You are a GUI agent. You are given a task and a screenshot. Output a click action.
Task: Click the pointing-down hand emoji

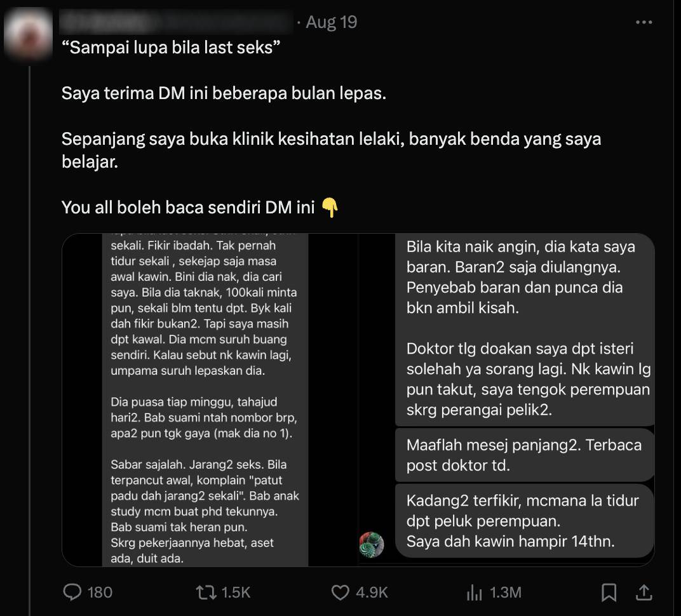point(330,208)
